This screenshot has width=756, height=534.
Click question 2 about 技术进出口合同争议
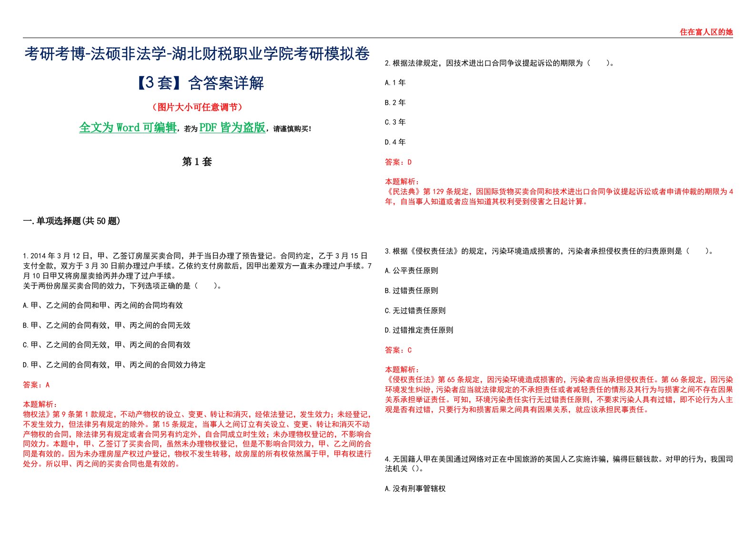[x=499, y=63]
